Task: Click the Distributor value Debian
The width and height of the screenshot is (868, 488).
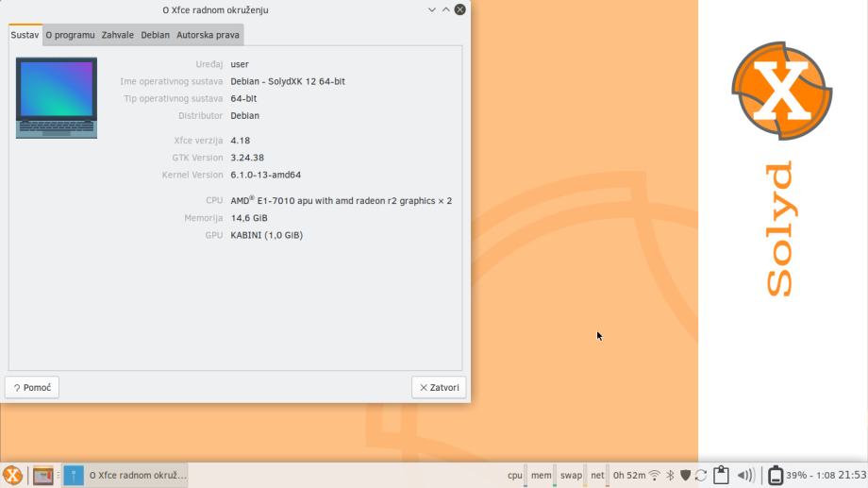Action: click(x=244, y=116)
